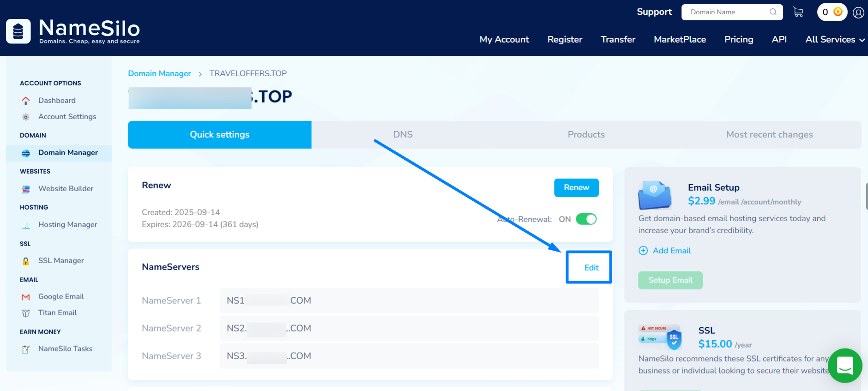The height and width of the screenshot is (391, 868).
Task: Click the coin balance indicator
Action: click(832, 12)
